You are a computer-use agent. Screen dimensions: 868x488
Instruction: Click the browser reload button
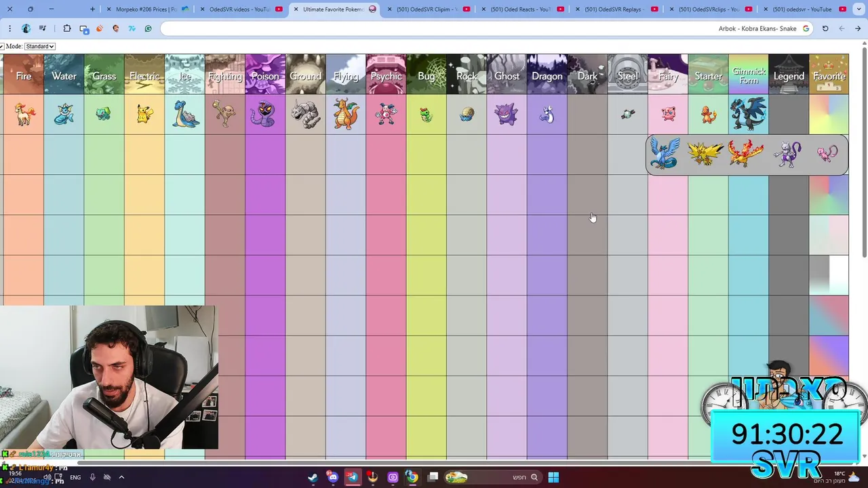[x=825, y=28]
